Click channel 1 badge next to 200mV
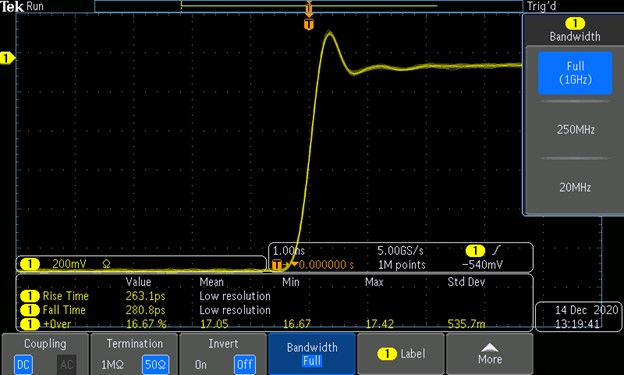Screen dimensions: 624x375 coord(30,264)
